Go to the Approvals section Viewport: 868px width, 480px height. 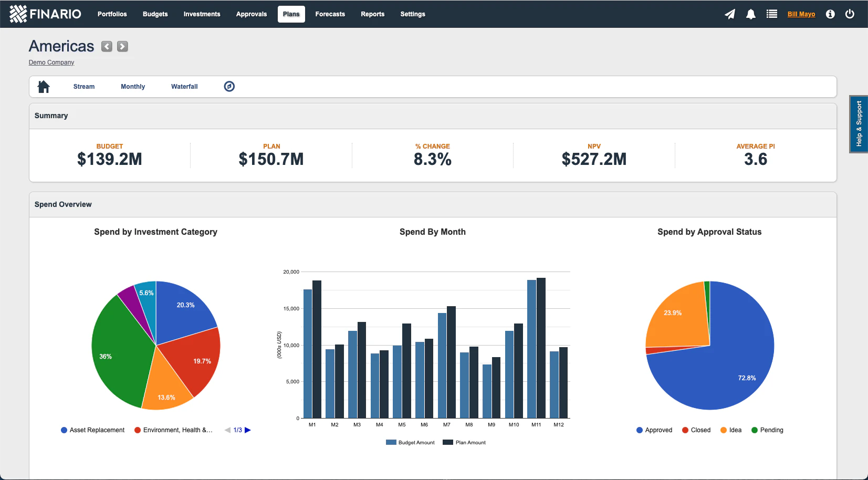(x=252, y=14)
